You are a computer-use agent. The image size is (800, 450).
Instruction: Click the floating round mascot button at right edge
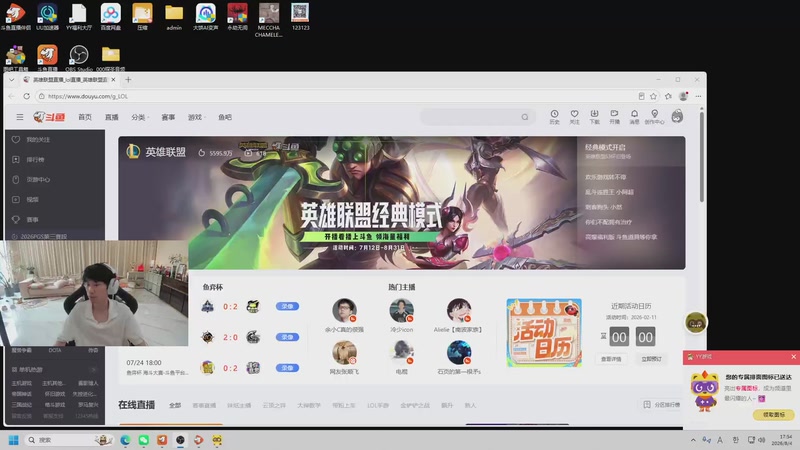click(695, 322)
